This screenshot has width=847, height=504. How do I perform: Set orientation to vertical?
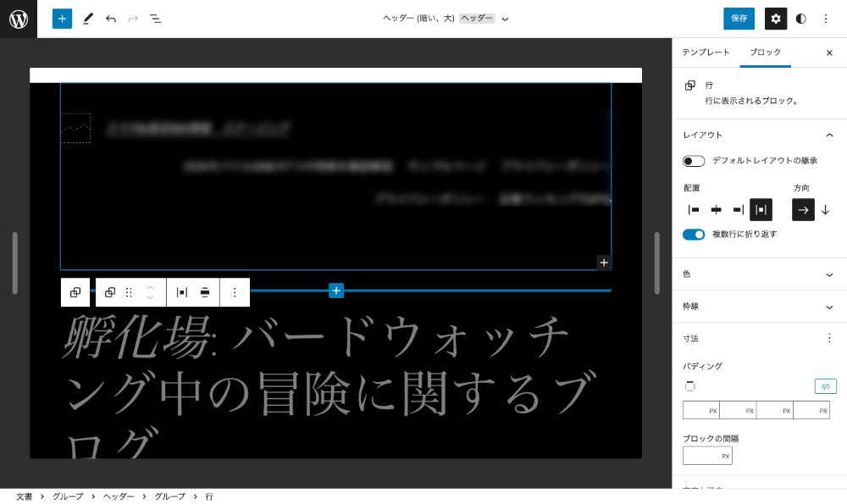coord(825,209)
